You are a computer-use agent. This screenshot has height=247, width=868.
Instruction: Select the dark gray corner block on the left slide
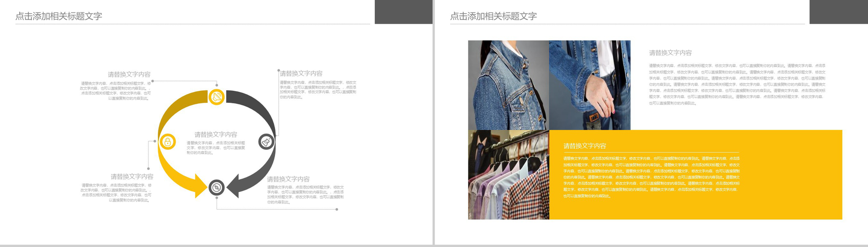(403, 12)
